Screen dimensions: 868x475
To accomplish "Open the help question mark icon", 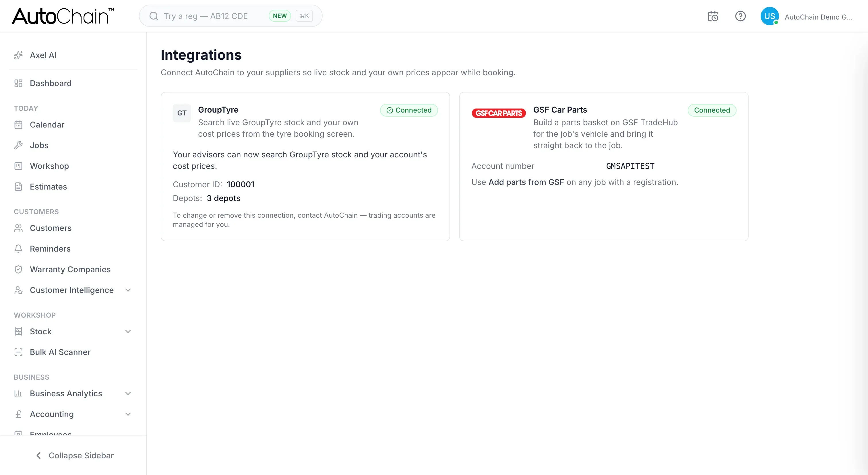I will (x=740, y=16).
